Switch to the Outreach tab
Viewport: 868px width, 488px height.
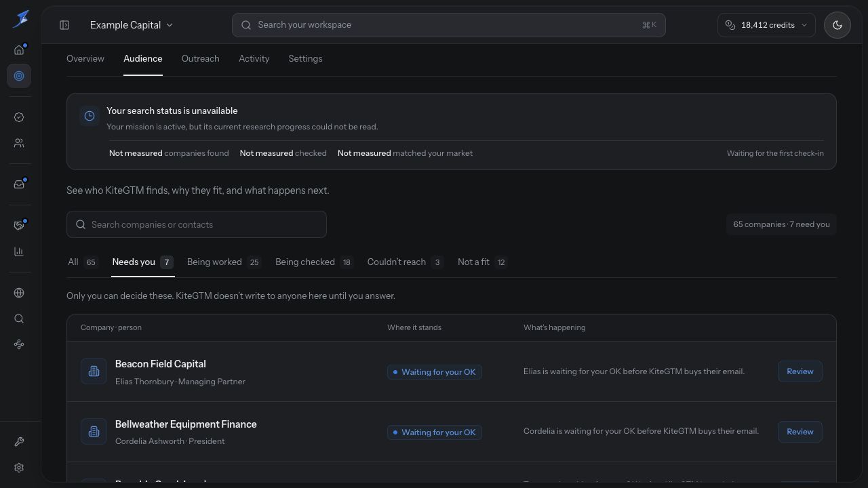point(201,59)
